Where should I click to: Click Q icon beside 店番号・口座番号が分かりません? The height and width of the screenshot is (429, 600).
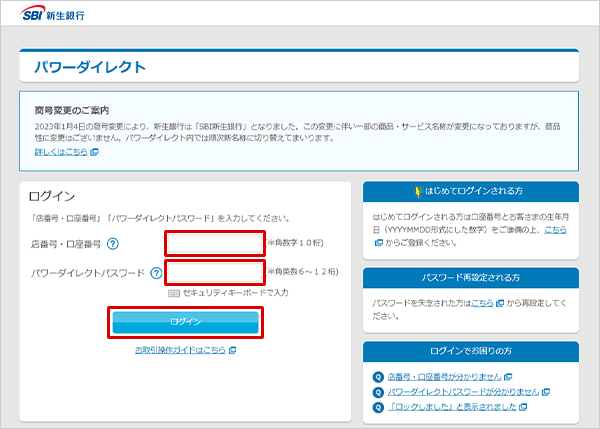tap(377, 377)
